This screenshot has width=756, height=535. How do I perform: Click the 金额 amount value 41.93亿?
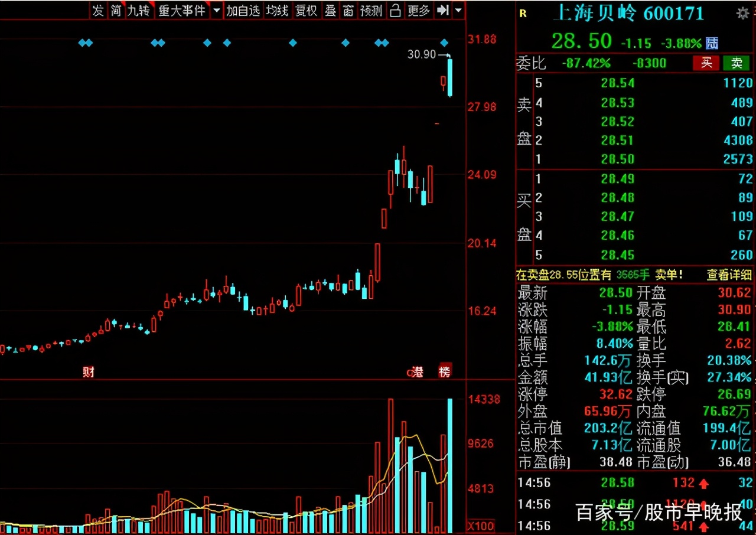point(610,377)
